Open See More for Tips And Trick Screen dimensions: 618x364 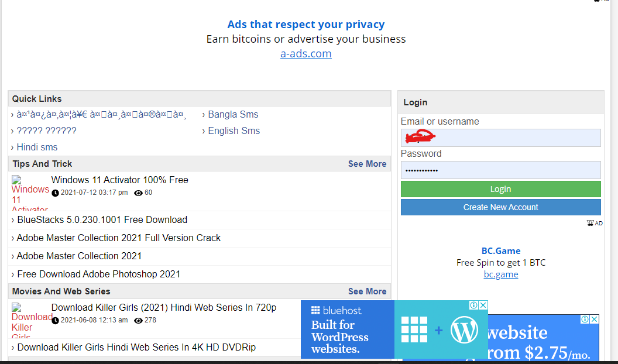pyautogui.click(x=367, y=164)
